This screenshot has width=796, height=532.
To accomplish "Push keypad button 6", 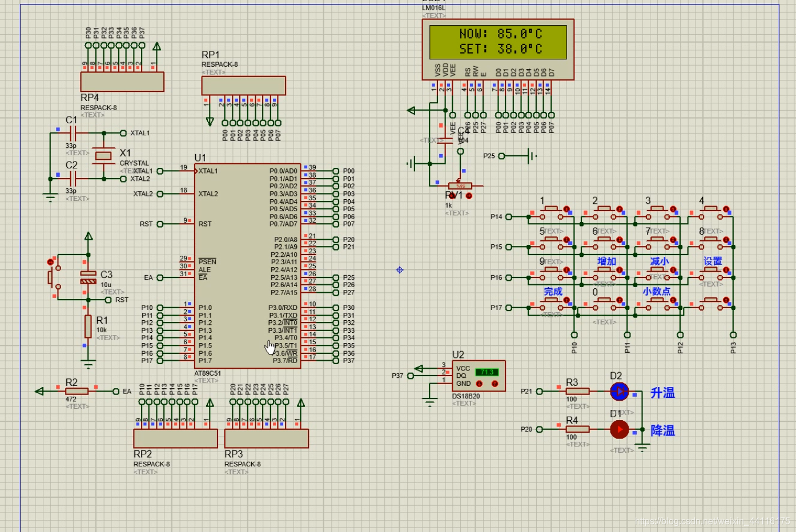I will coord(604,243).
